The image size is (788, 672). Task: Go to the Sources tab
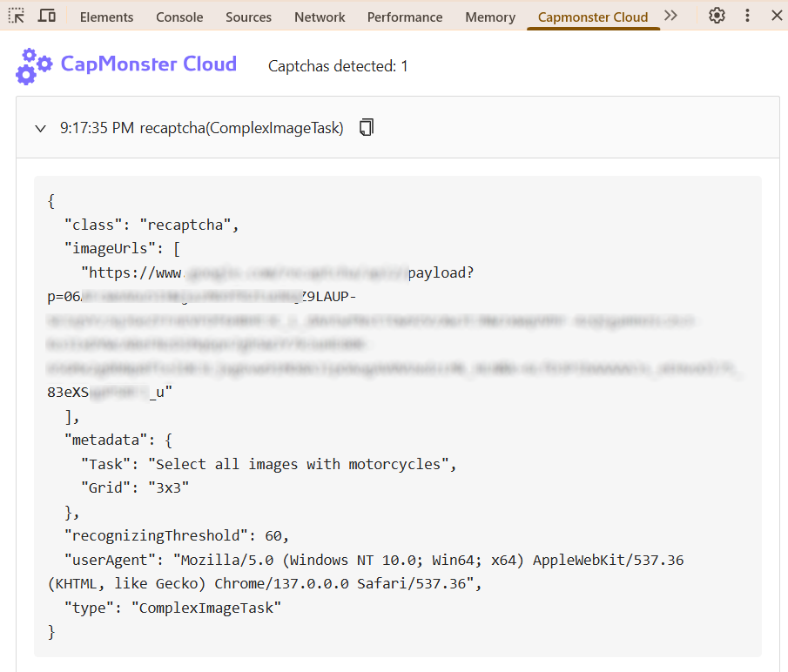pos(248,17)
